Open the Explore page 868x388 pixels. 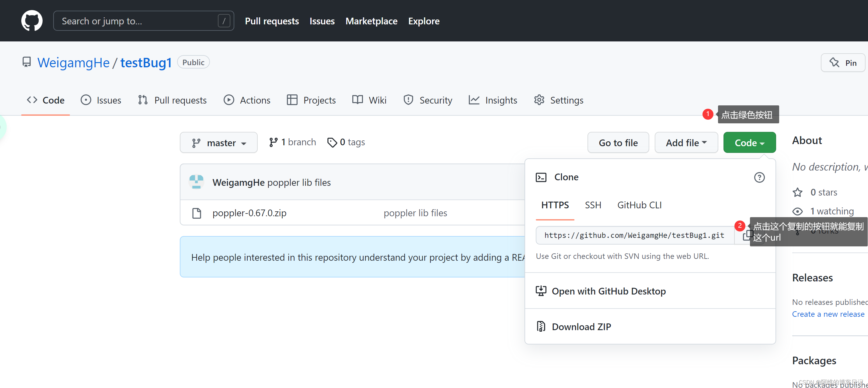(424, 21)
